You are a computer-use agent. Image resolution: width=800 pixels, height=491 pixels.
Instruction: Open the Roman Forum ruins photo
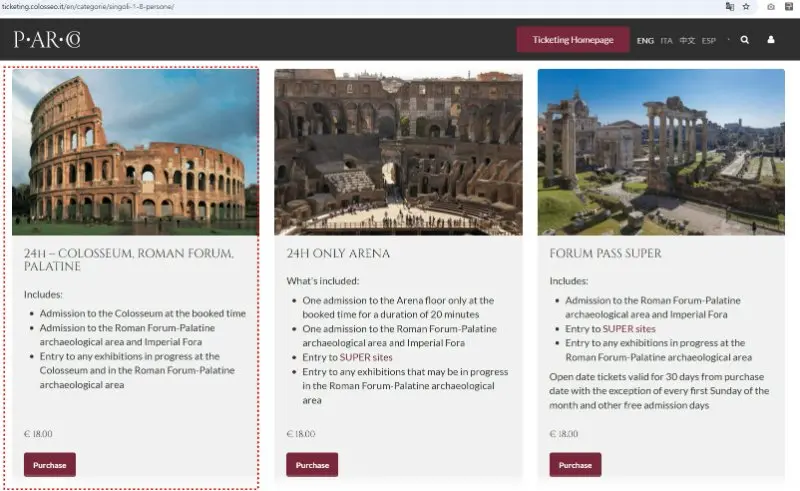[661, 152]
